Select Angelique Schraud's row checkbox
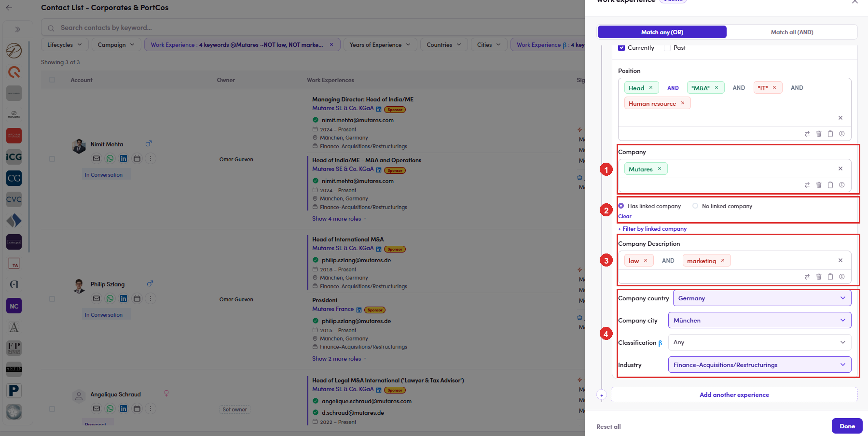Image resolution: width=868 pixels, height=436 pixels. [52, 409]
